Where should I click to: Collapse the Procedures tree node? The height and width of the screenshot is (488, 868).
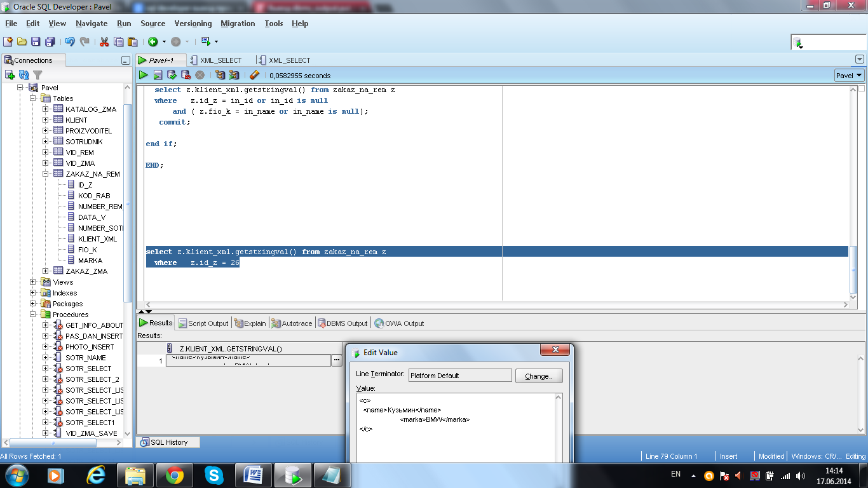[x=32, y=315]
